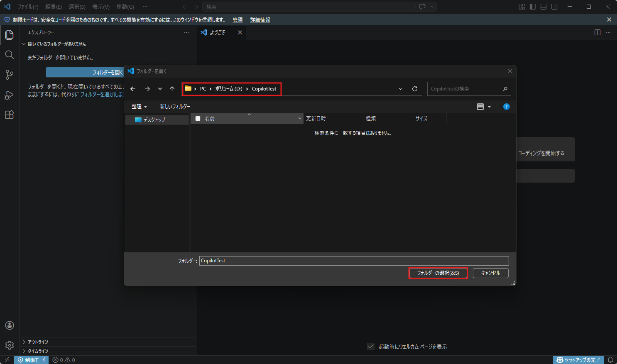The width and height of the screenshot is (617, 364).
Task: Open the 整理 dropdown menu
Action: click(x=139, y=107)
